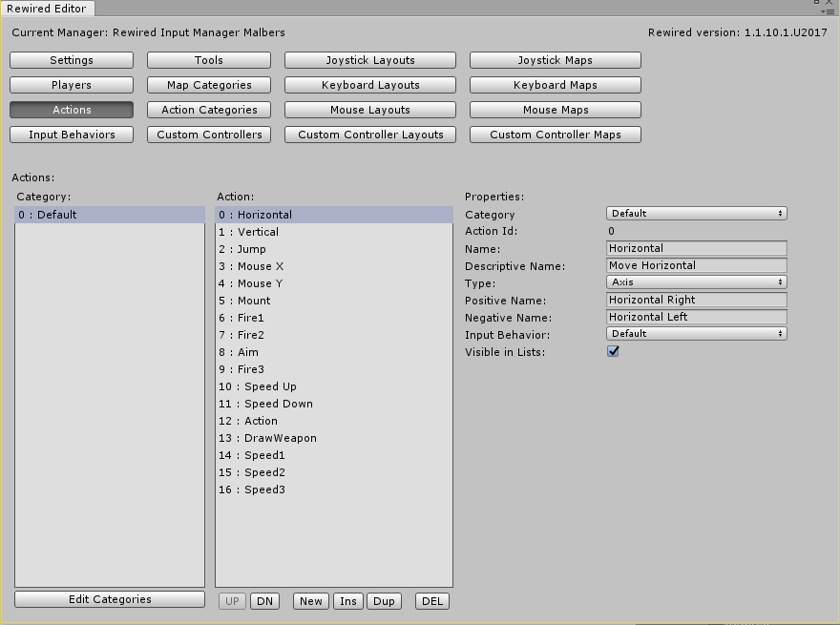Open Keyboard Layouts page
Viewport: 840px width, 625px height.
[370, 85]
